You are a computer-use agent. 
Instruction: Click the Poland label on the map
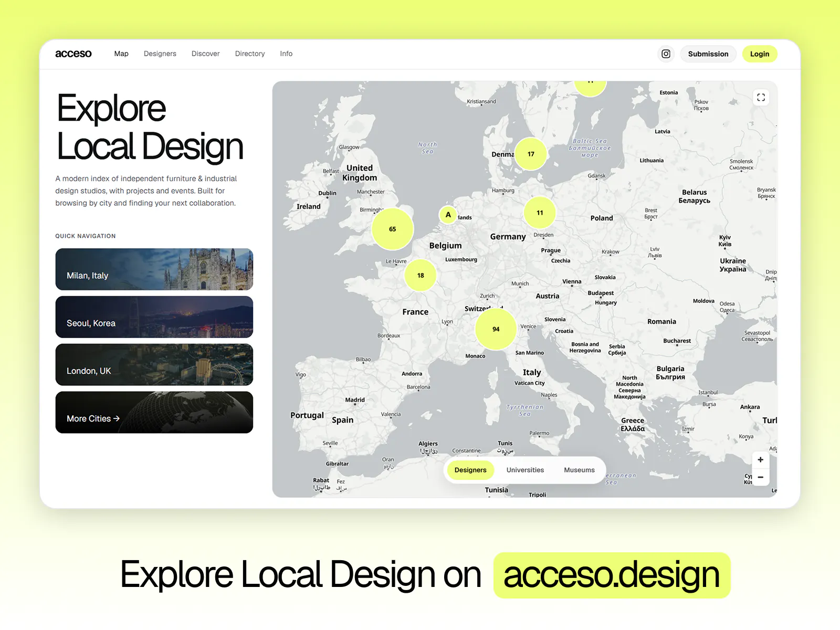tap(602, 218)
